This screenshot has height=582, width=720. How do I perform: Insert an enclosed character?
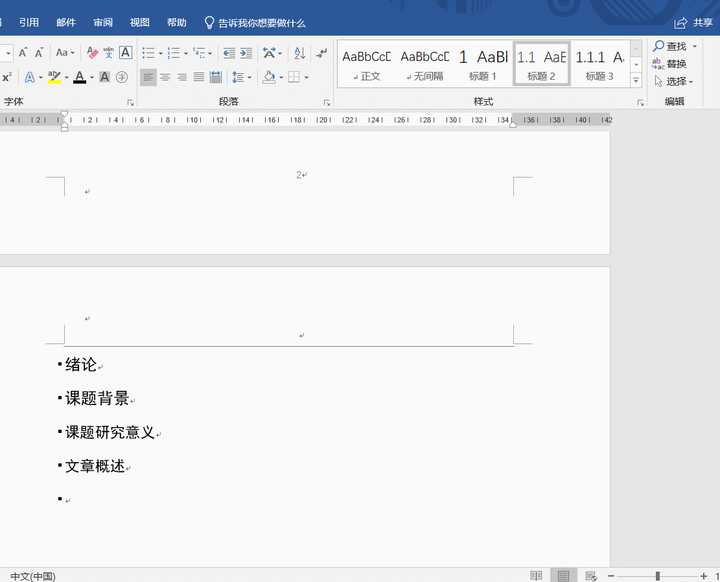122,77
